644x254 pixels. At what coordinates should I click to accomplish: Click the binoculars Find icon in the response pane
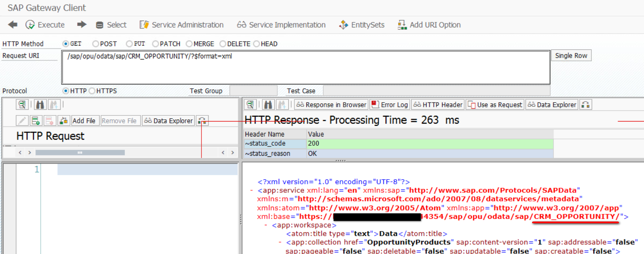point(268,104)
